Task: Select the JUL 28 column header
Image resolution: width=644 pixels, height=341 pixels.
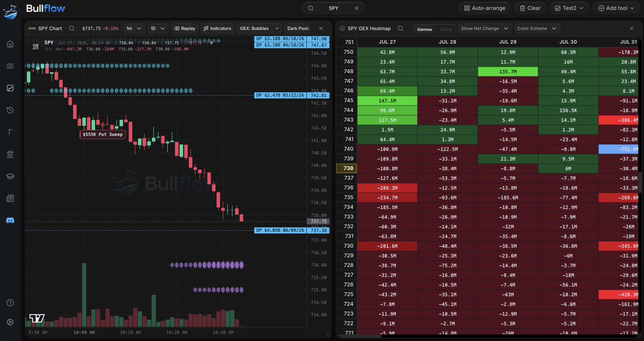Action: pyautogui.click(x=447, y=42)
